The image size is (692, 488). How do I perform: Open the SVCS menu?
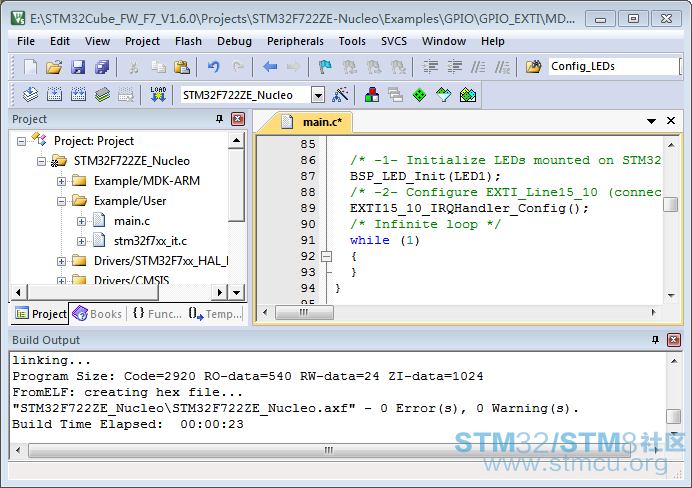pyautogui.click(x=394, y=41)
